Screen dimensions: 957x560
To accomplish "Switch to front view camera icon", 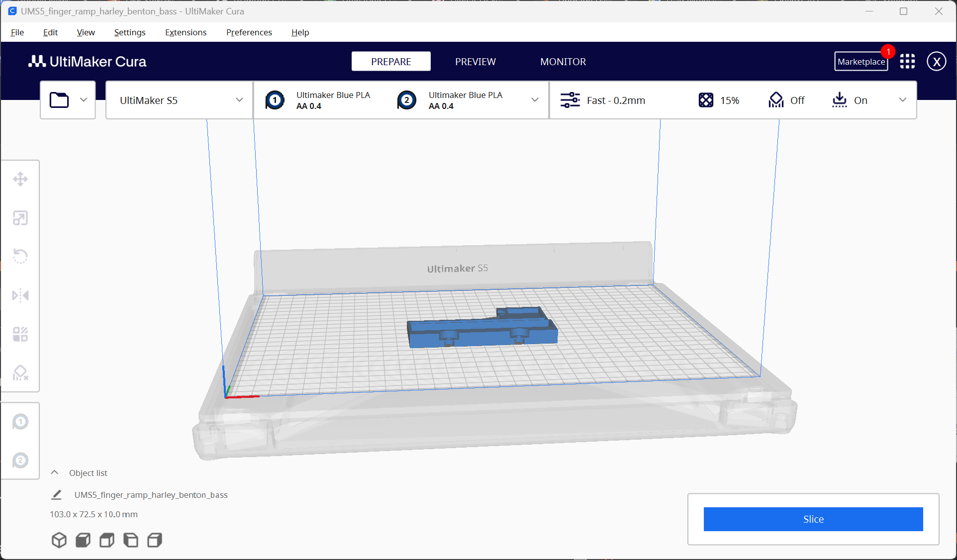I will (83, 540).
